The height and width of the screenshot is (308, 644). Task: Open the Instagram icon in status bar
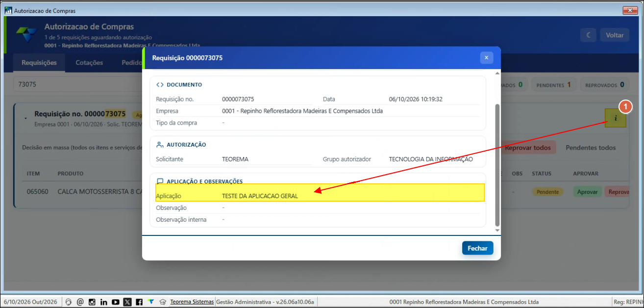(92, 302)
